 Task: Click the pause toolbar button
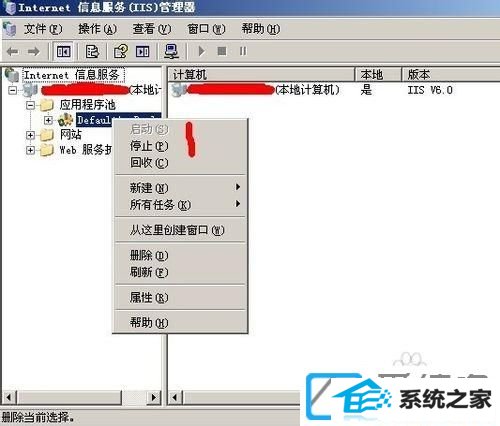(243, 51)
